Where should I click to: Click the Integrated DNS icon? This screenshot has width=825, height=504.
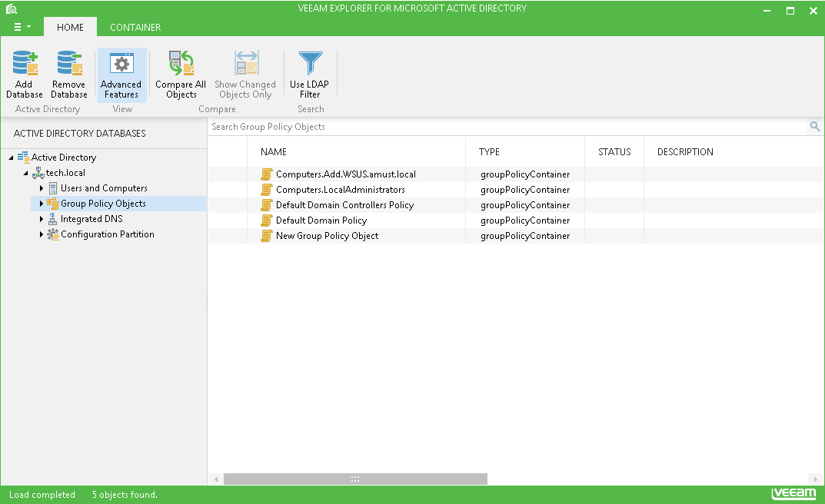[x=52, y=219]
